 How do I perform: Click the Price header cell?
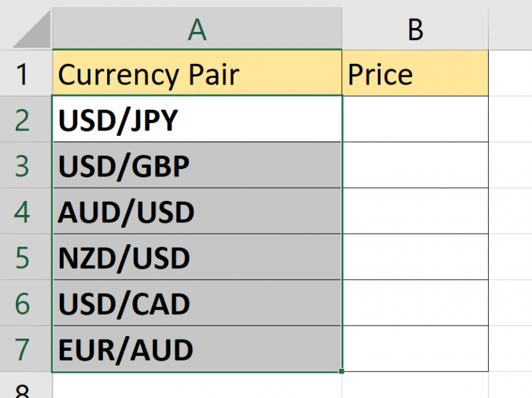414,74
